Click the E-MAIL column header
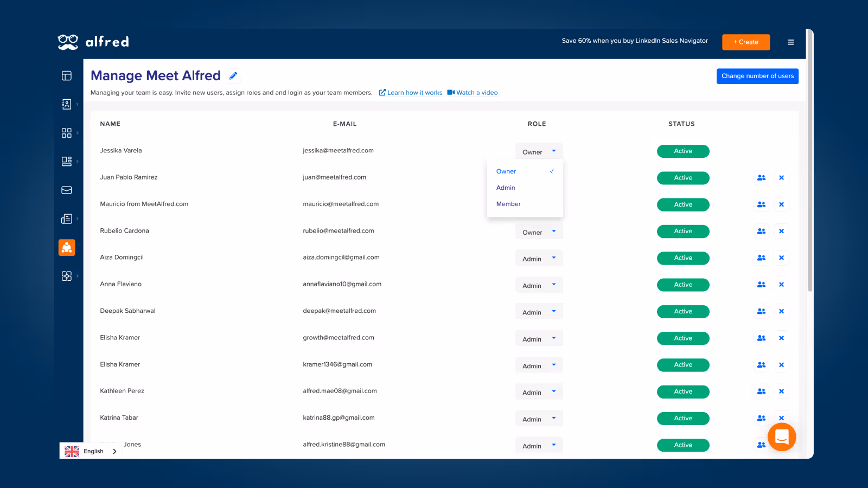868x488 pixels. click(x=345, y=124)
